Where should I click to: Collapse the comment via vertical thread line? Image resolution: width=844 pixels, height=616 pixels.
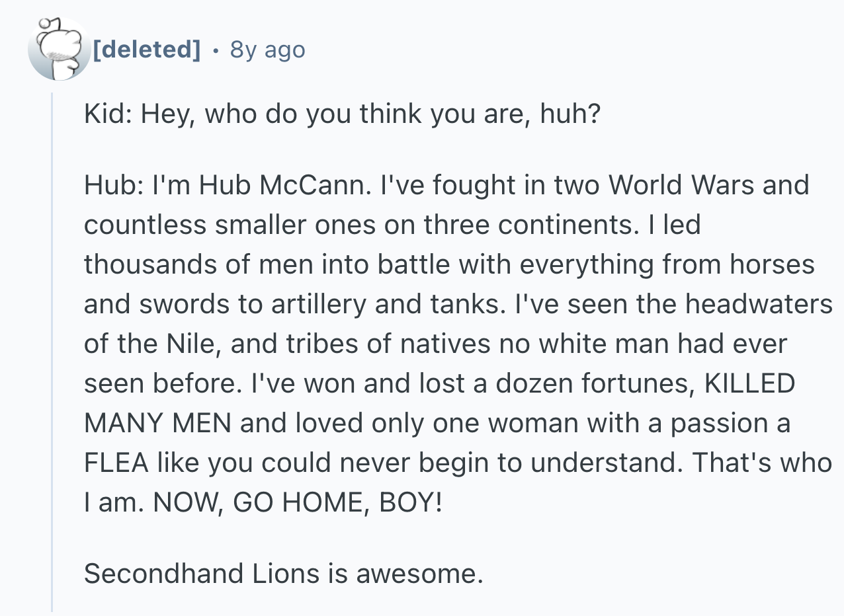(x=52, y=352)
